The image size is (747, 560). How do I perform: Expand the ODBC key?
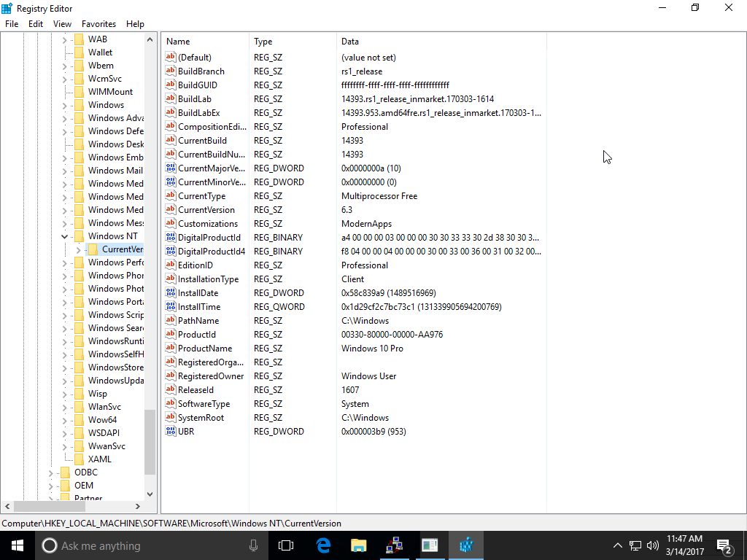[x=51, y=472]
